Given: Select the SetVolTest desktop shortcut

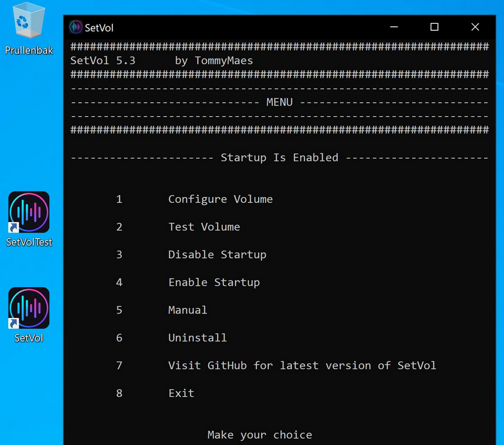Looking at the screenshot, I should pos(29,212).
